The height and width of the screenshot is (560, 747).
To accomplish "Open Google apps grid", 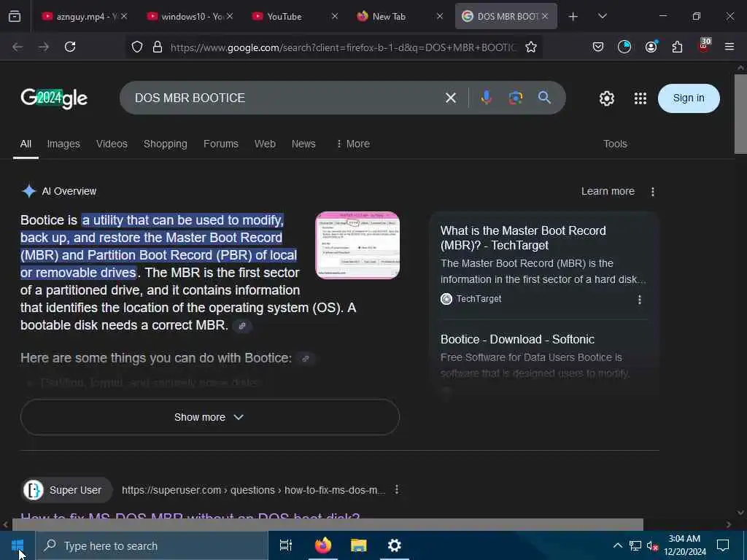I will point(640,98).
